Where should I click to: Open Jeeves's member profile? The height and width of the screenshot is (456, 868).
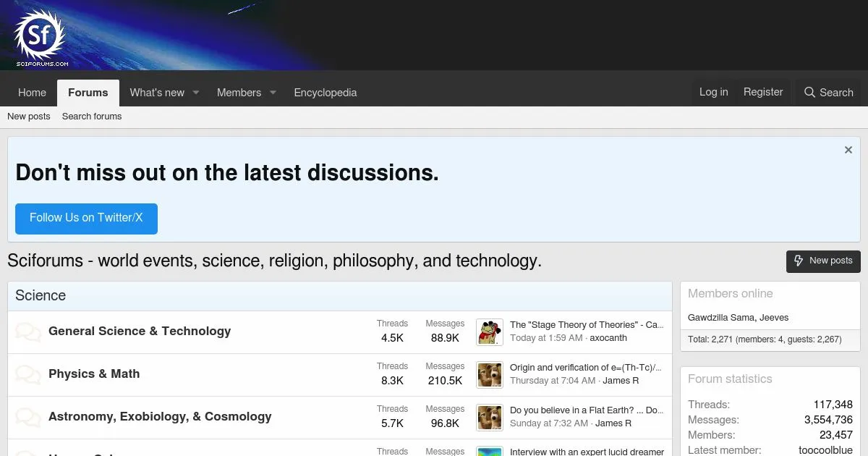[774, 318]
